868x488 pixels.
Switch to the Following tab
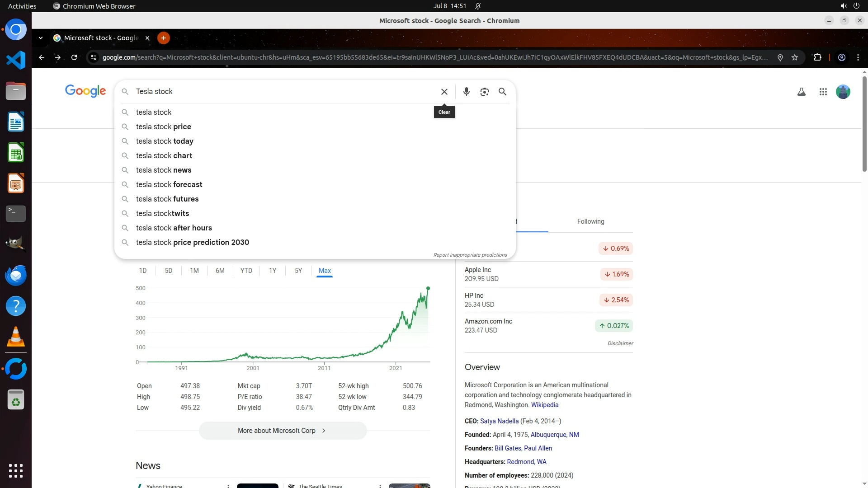click(x=590, y=221)
